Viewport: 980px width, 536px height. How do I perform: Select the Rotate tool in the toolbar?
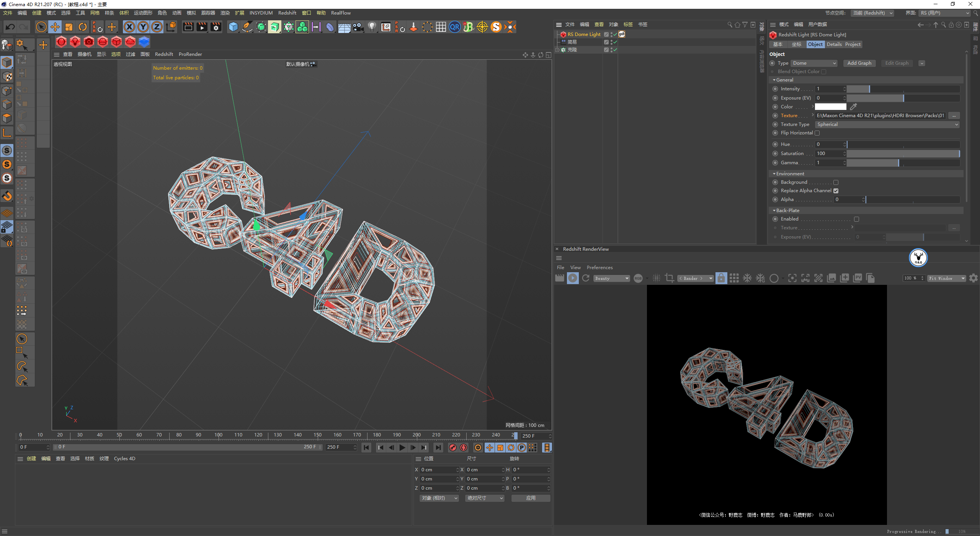[83, 27]
